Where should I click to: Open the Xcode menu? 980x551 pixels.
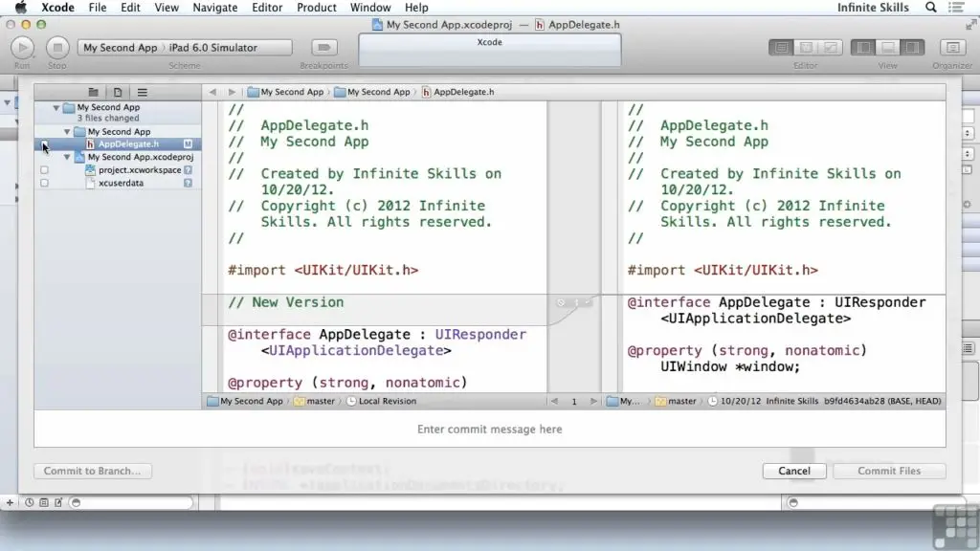(57, 8)
